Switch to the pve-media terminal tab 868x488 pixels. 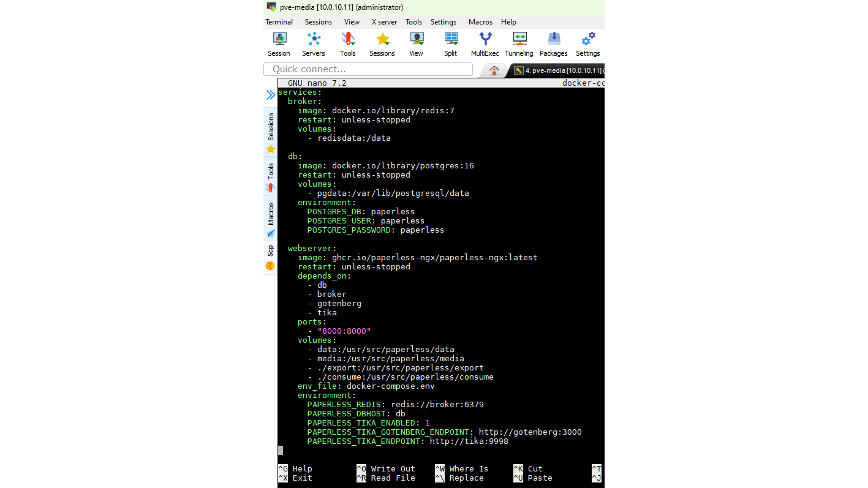tap(557, 70)
